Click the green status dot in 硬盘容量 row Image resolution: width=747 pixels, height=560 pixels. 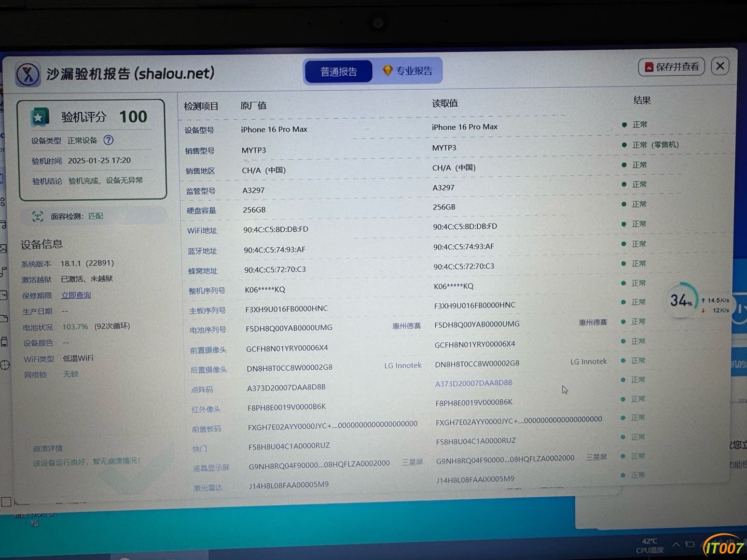(624, 204)
